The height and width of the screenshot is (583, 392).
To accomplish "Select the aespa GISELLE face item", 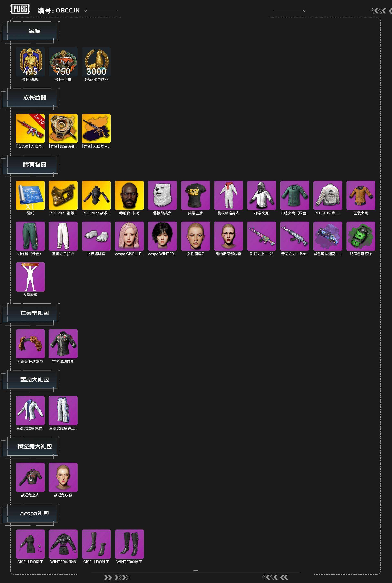I will coord(129,236).
